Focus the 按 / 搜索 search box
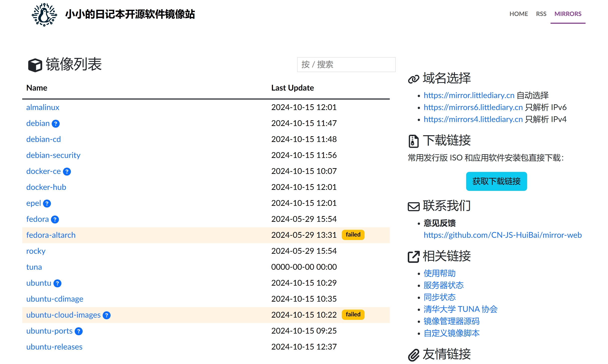Image resolution: width=608 pixels, height=364 pixels. click(346, 65)
